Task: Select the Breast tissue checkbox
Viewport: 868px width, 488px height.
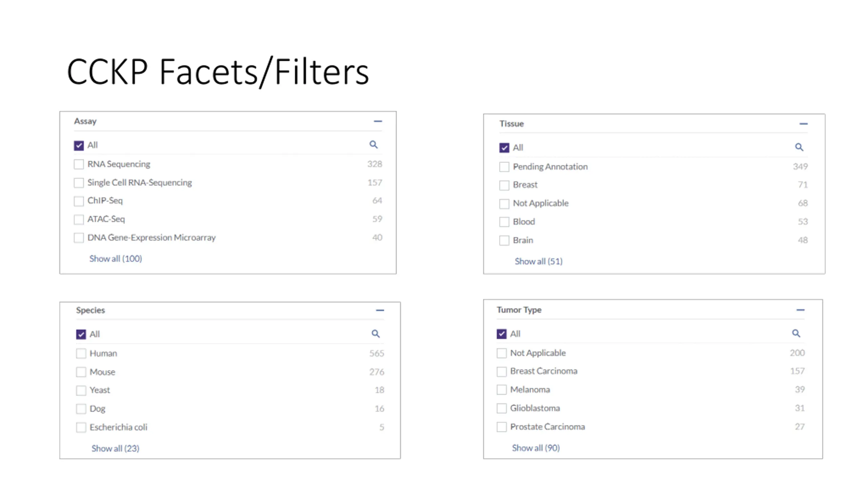Action: pos(504,185)
